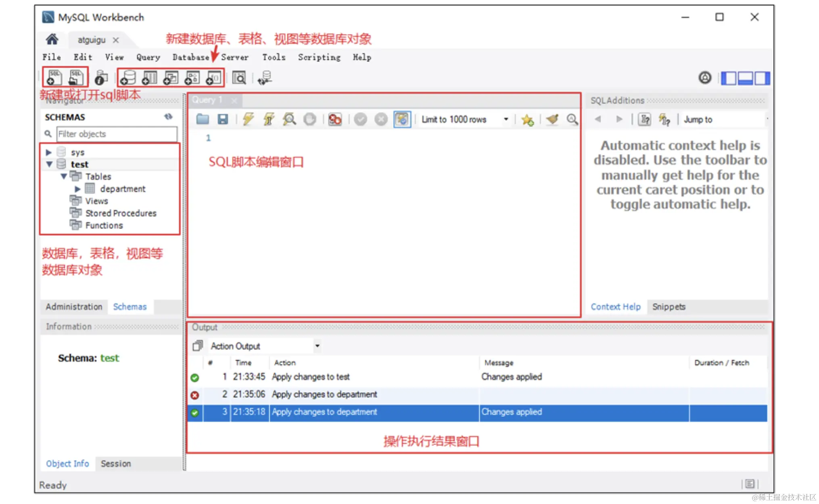Create a new function icon
The height and width of the screenshot is (504, 819).
coord(213,78)
